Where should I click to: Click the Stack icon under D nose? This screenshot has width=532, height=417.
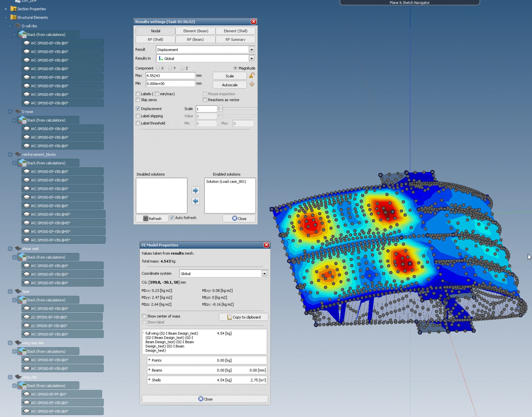point(22,120)
